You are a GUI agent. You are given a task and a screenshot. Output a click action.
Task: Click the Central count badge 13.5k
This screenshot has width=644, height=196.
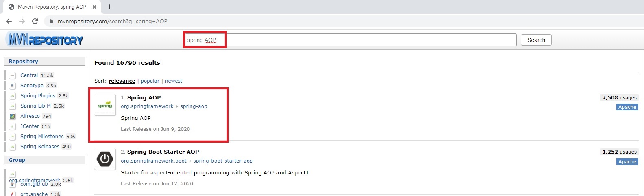pos(47,75)
